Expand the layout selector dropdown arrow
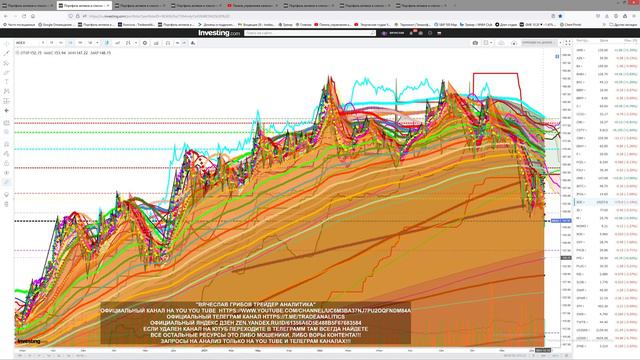This screenshot has height=360, width=640. [x=491, y=43]
